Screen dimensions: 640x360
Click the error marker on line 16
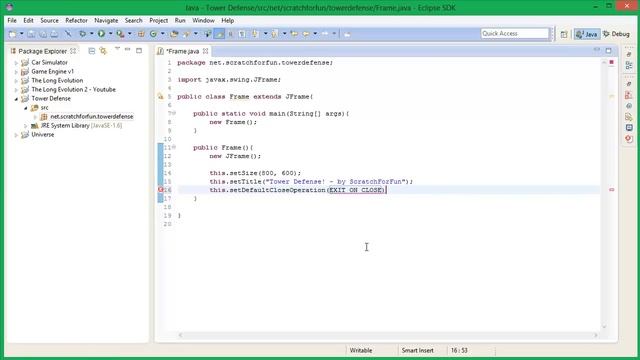(160, 190)
